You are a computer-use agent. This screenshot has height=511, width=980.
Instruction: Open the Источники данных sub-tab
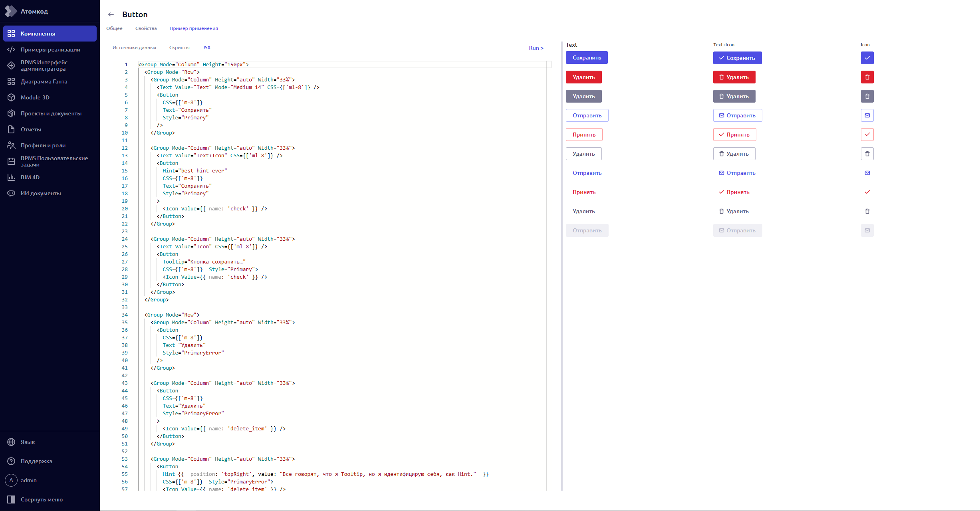click(135, 48)
